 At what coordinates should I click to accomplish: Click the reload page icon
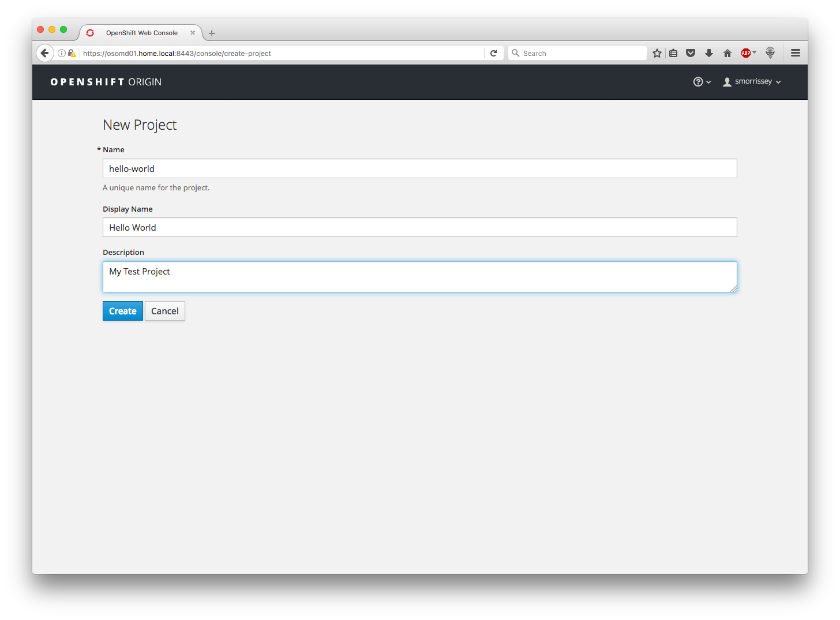point(494,52)
